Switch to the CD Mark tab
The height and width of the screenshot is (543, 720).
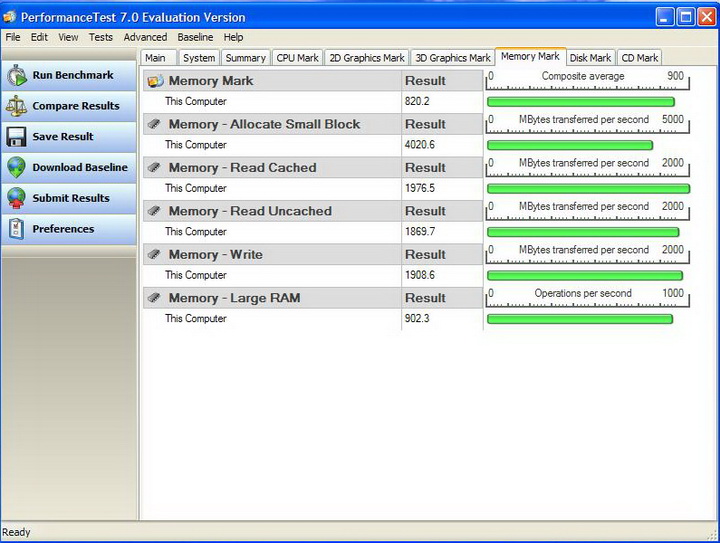coord(640,58)
